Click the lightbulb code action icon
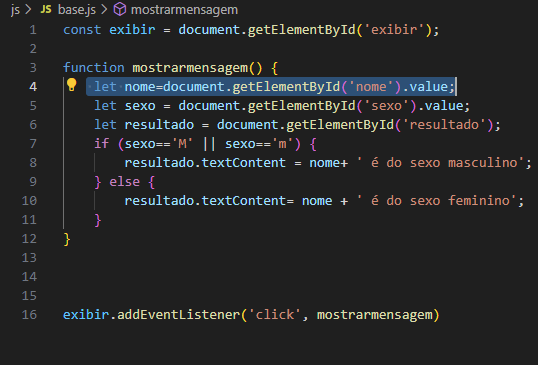 (71, 85)
